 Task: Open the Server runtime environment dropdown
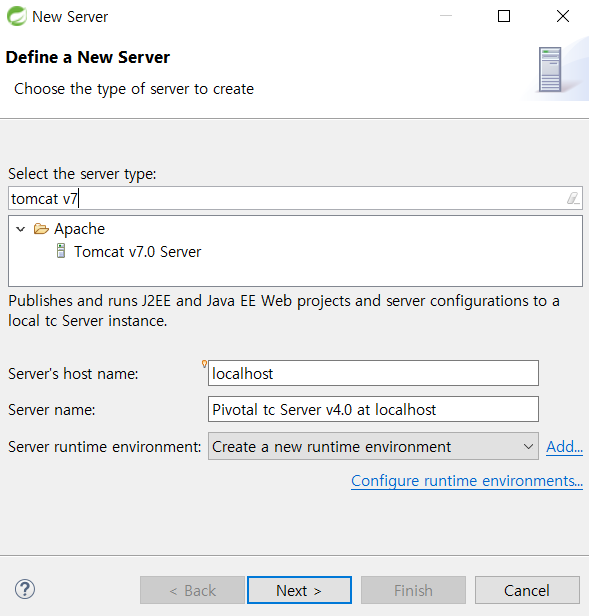click(x=373, y=446)
